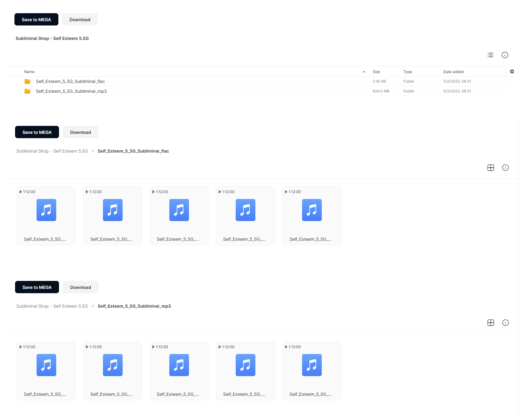Switch to grid view in mp3 folder
Image resolution: width=531 pixels, height=420 pixels.
coord(491,323)
